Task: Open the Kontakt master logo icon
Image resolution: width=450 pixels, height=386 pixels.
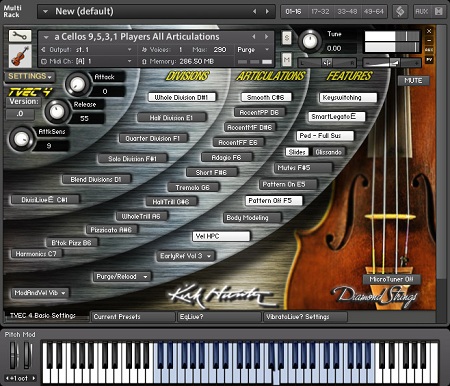Action: (x=400, y=11)
